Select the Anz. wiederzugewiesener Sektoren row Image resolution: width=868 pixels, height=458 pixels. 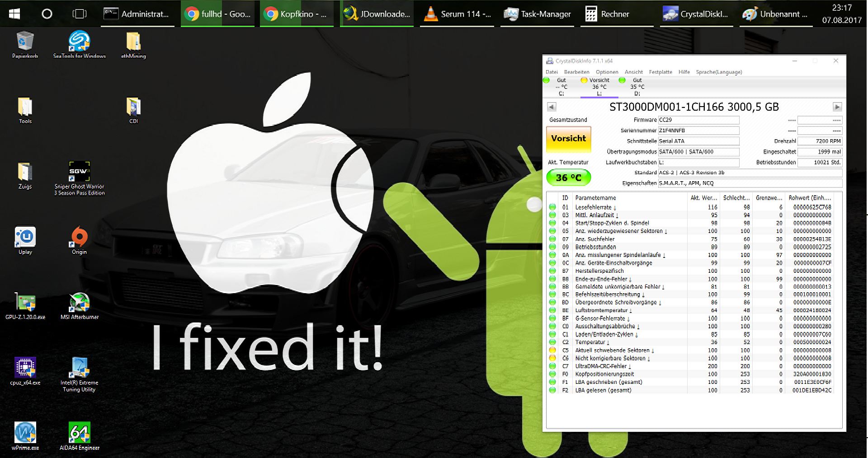(x=690, y=231)
